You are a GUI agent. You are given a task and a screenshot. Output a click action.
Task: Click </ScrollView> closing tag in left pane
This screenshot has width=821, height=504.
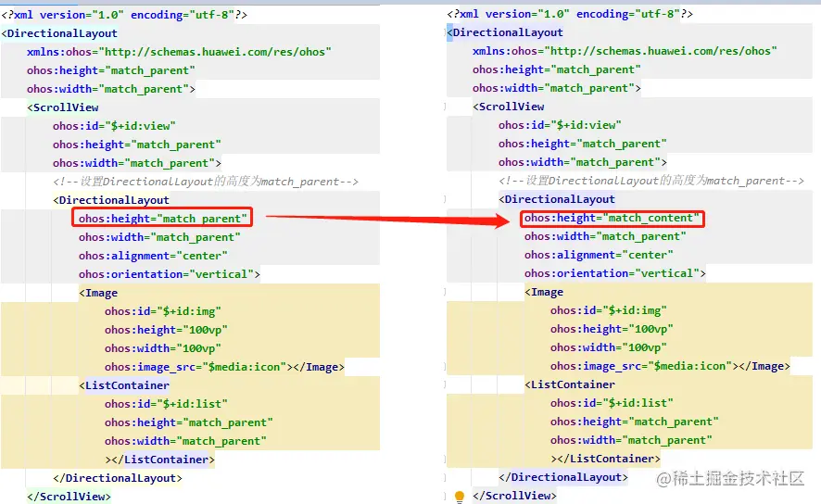(69, 497)
